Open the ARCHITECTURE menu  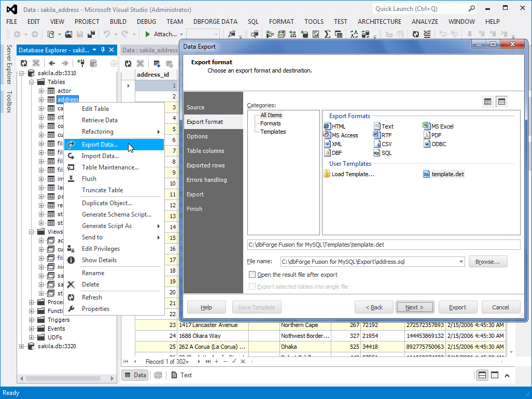click(x=380, y=22)
